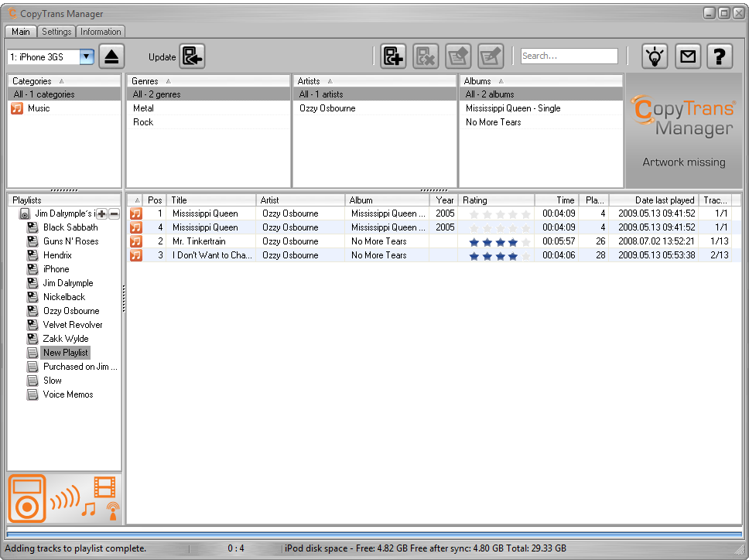This screenshot has height=560, width=749.
Task: Open the Ozzy Osbourne playlist
Action: 71,311
